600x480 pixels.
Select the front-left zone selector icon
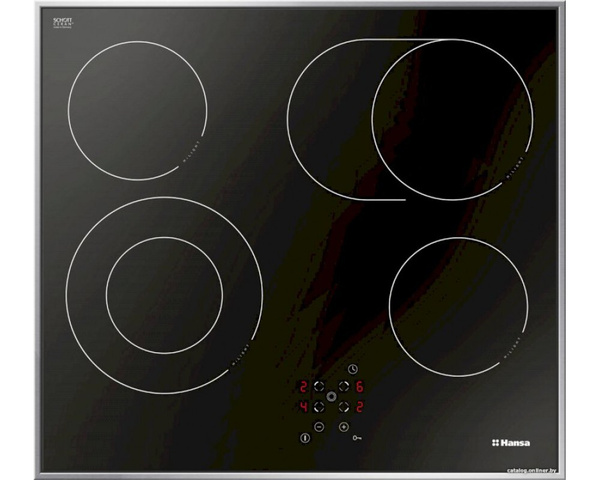319,407
